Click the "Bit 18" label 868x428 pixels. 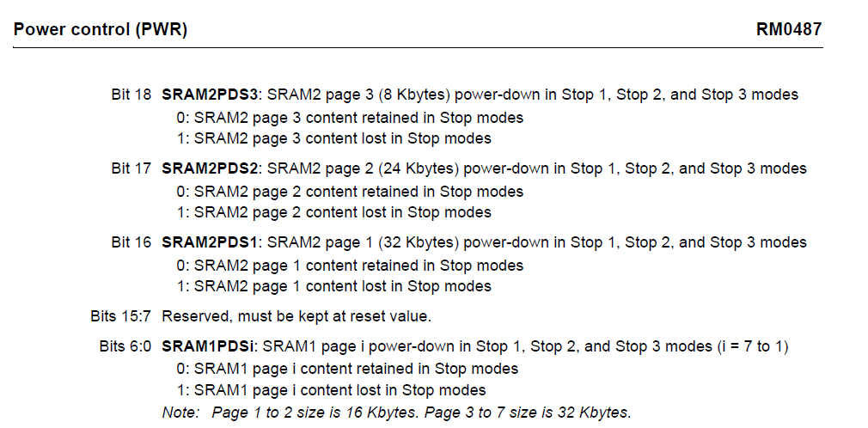pos(131,95)
